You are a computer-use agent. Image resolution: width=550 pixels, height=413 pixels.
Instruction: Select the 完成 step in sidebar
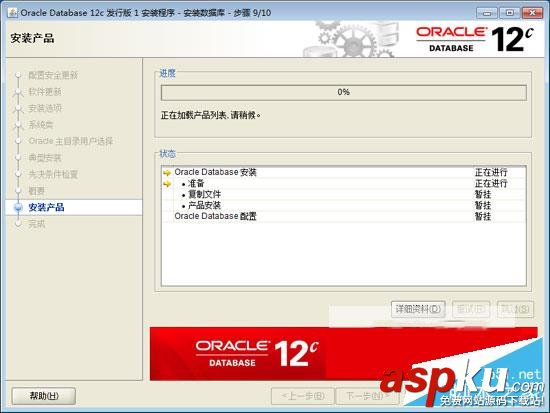[36, 224]
